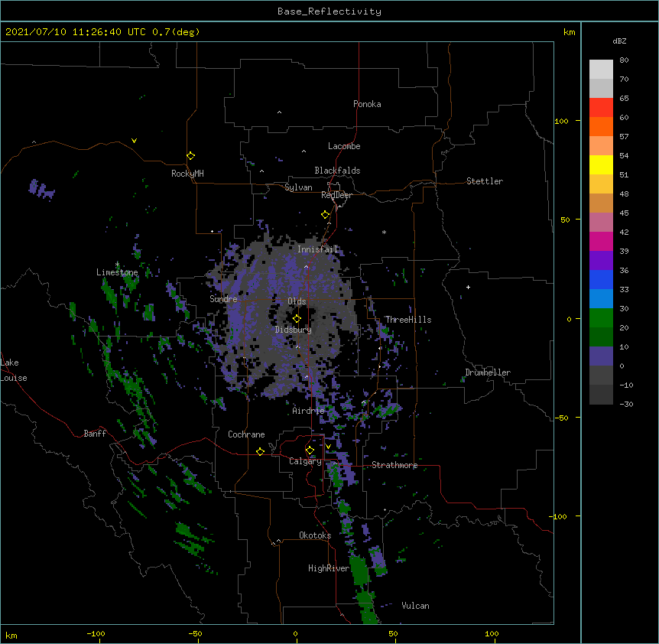Pick the slate purple 10 dBZ legend swatch
Screen dimensions: 659x644
coord(601,356)
